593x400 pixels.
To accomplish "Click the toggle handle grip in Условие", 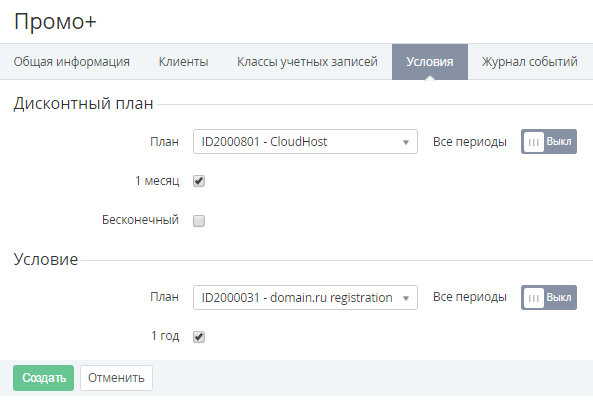I will [534, 298].
